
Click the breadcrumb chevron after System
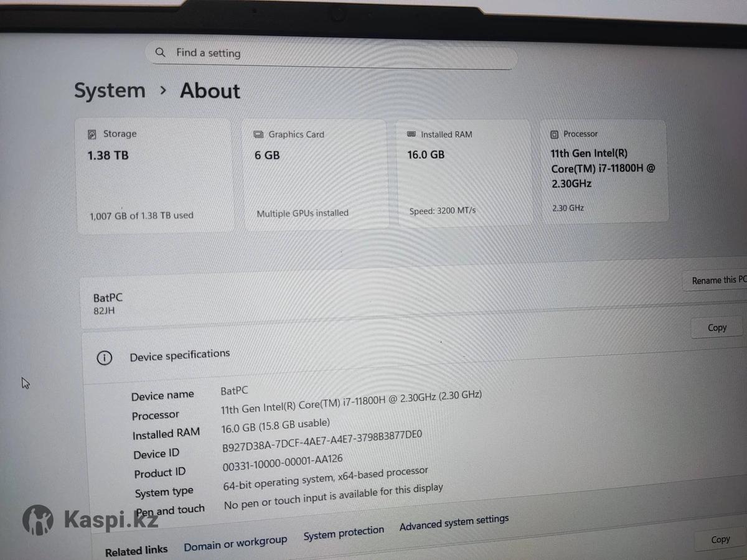point(163,90)
